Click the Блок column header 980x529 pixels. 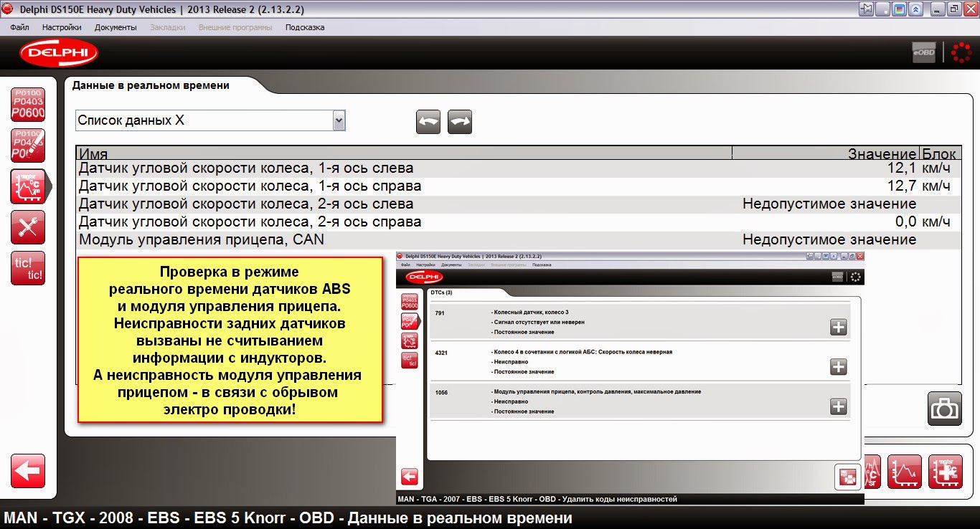click(939, 153)
